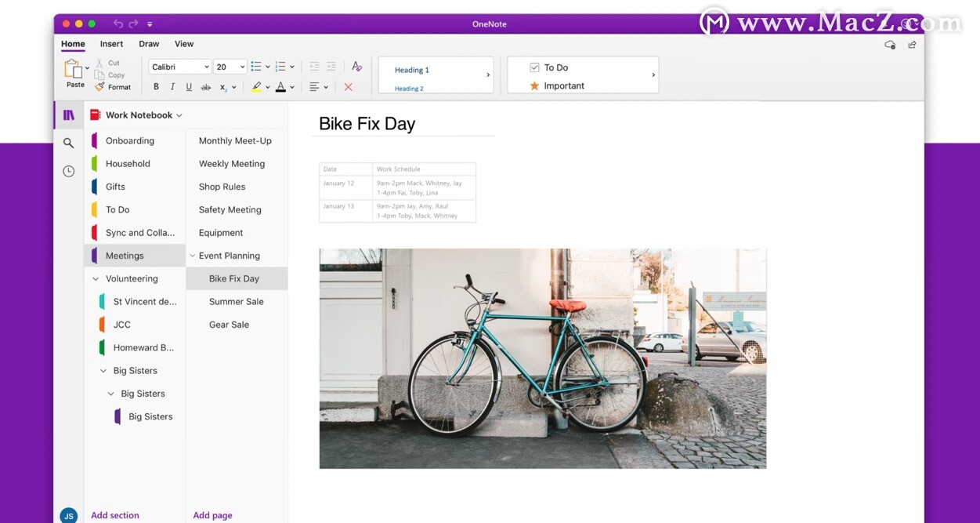The height and width of the screenshot is (523, 980).
Task: Cut the selection with the scissors icon
Action: point(99,63)
